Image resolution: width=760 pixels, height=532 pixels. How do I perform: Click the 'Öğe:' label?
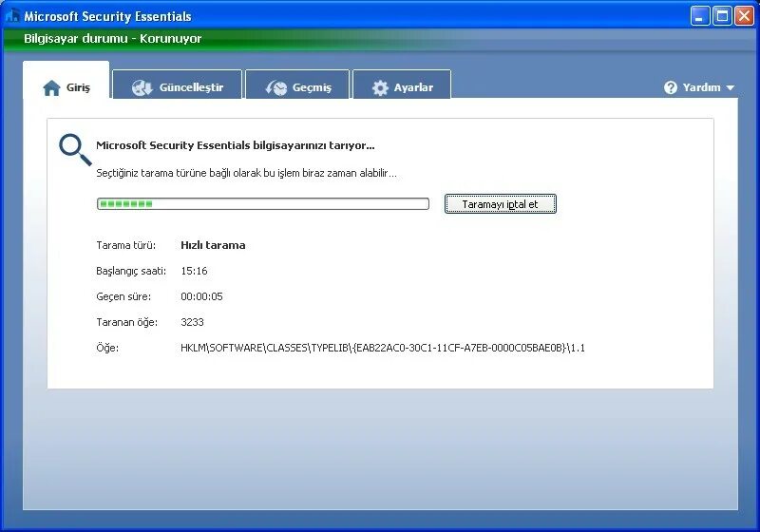pos(107,348)
